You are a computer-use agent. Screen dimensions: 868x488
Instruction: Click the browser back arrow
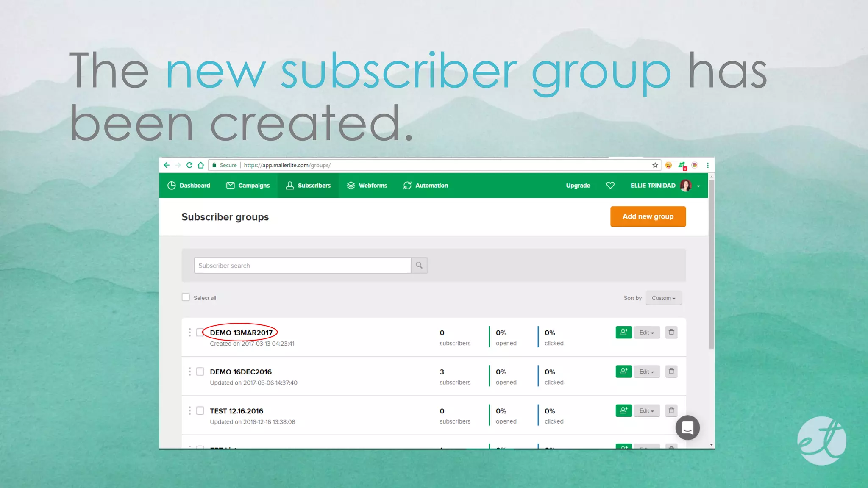click(x=167, y=165)
